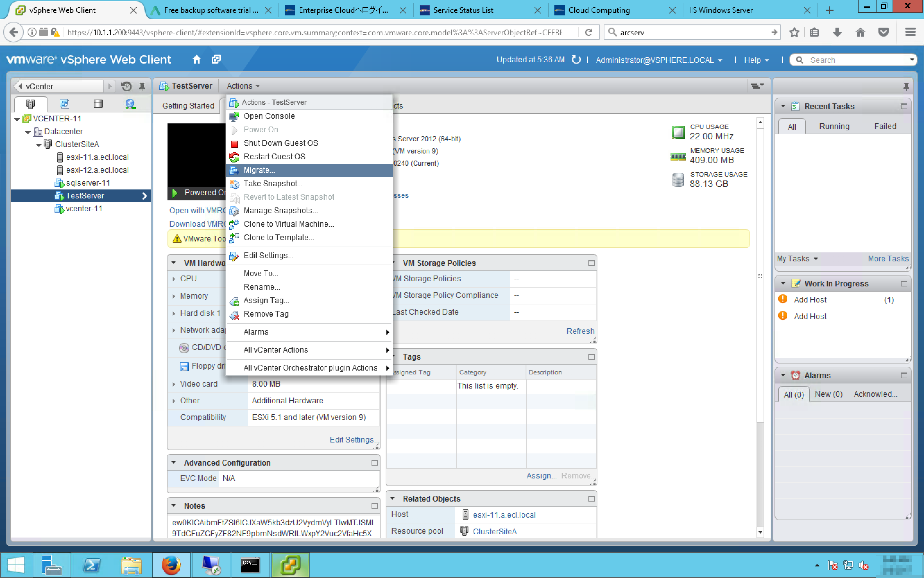Expand the Video card row
The width and height of the screenshot is (924, 578).
coord(174,384)
